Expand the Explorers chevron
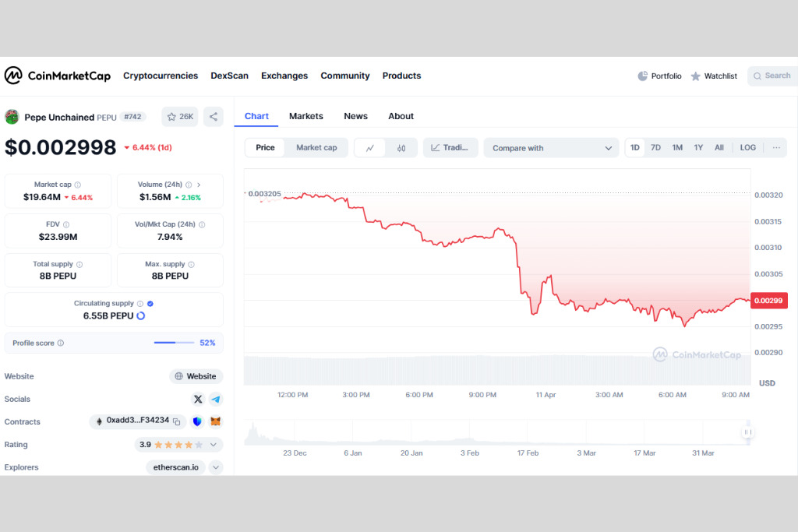This screenshot has height=532, width=798. click(216, 467)
